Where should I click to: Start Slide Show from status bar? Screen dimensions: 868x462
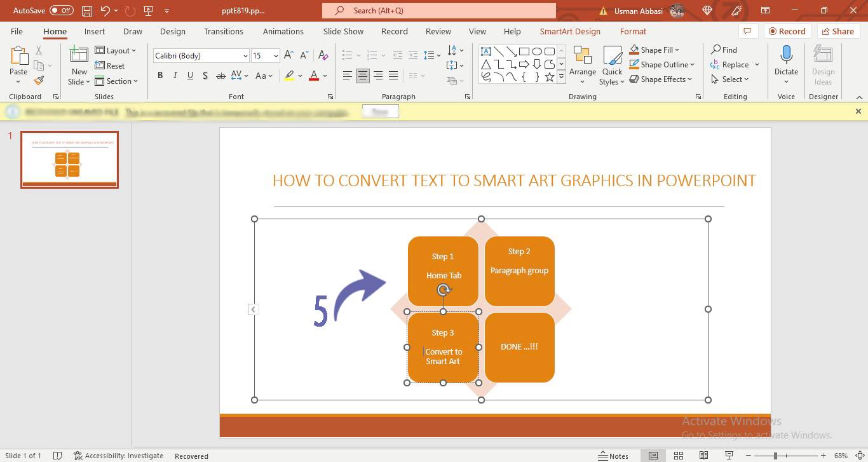click(x=729, y=456)
